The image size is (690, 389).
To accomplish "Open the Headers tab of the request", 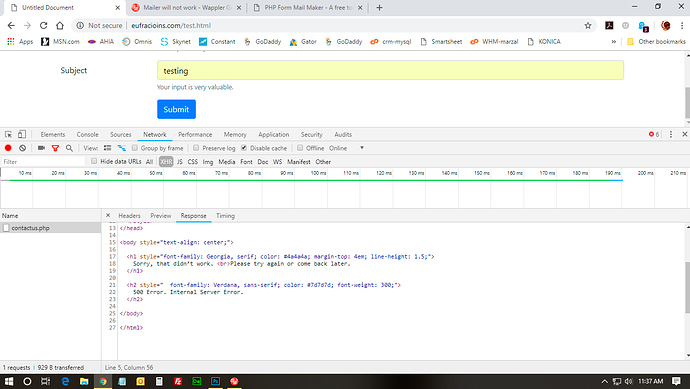I will (129, 216).
